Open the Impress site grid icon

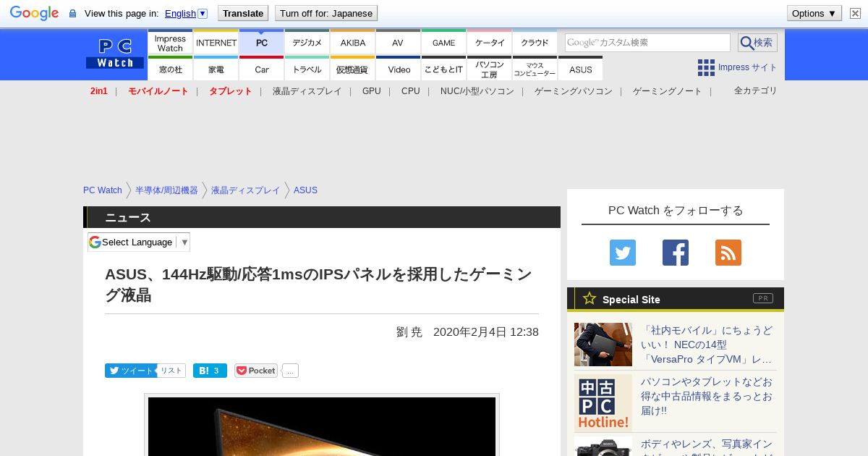tap(706, 67)
